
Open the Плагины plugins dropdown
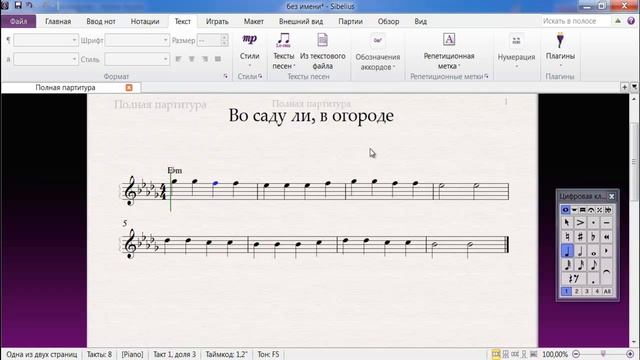pos(560,51)
